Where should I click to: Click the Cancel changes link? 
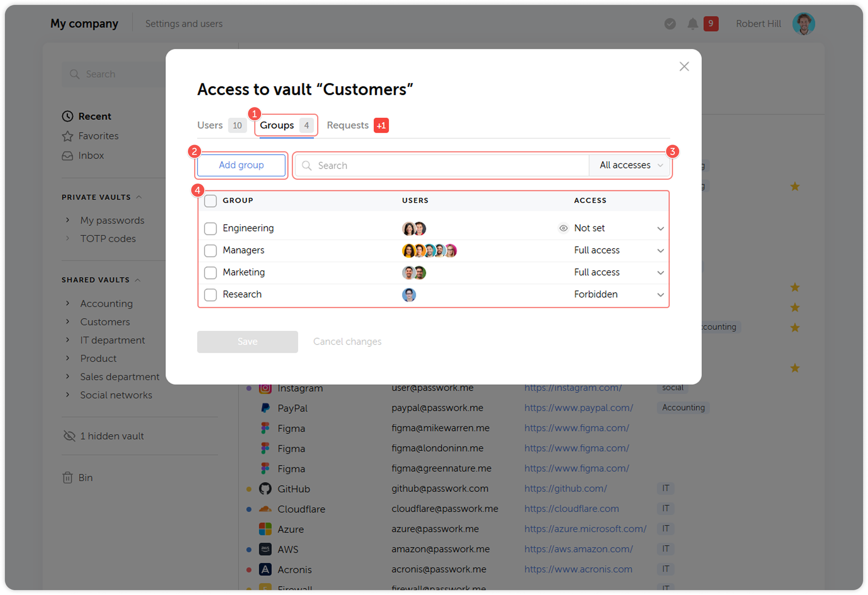click(x=347, y=342)
